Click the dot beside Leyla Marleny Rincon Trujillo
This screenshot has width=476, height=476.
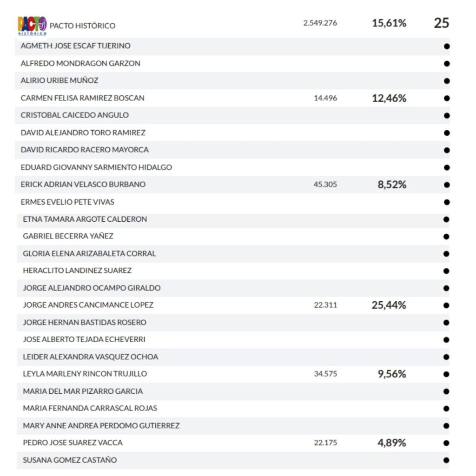tap(447, 374)
